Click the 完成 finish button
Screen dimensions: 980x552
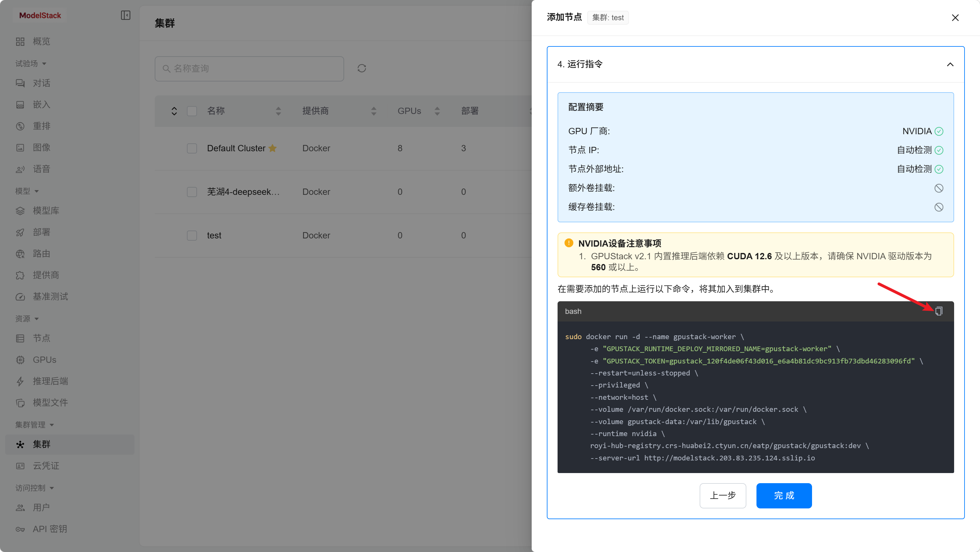(784, 496)
